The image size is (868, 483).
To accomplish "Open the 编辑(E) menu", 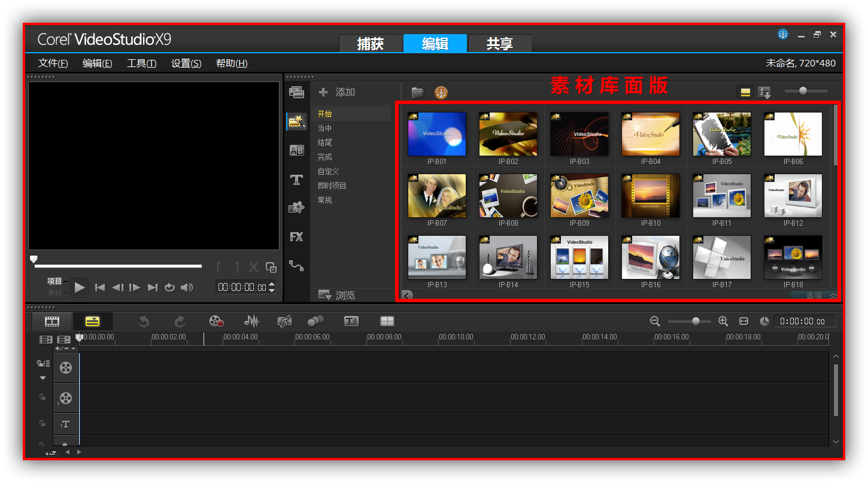I will 98,63.
